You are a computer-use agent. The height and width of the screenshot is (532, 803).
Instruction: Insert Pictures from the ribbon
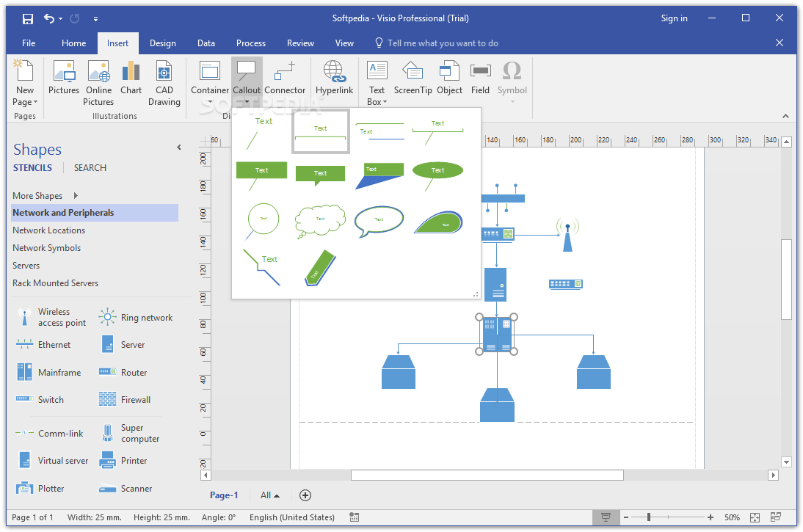tap(64, 77)
